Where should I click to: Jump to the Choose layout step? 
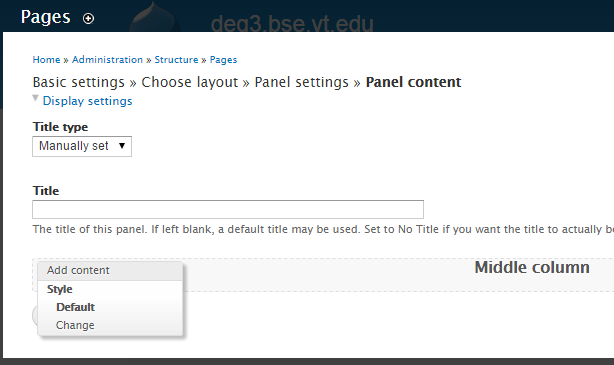[x=190, y=82]
